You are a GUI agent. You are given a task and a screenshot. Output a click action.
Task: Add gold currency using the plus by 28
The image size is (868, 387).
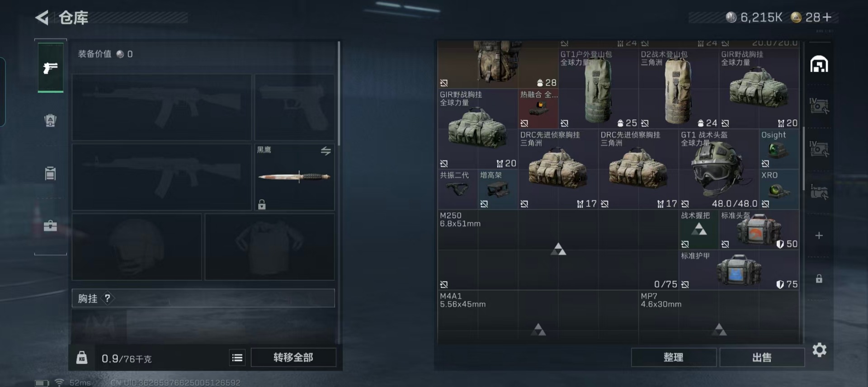pos(827,17)
